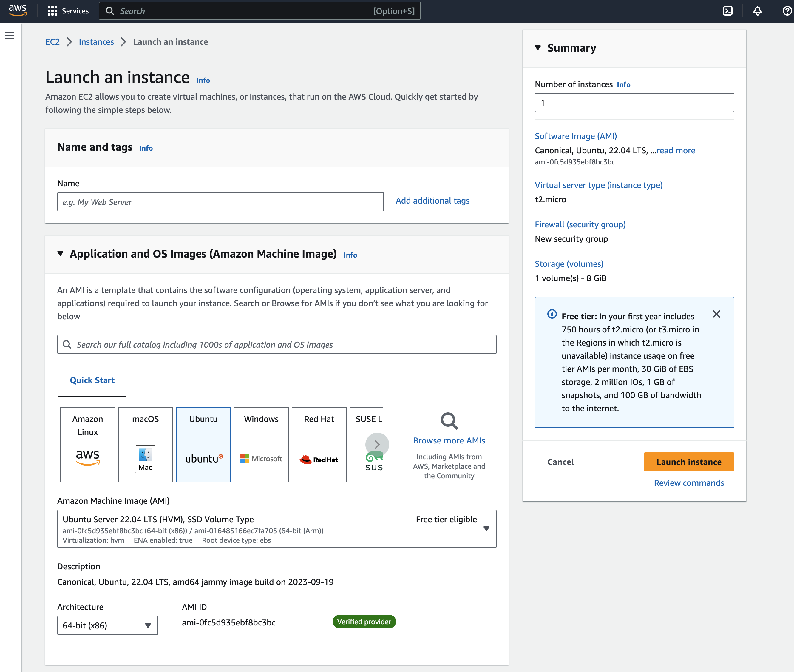Screen dimensions: 794x672
Task: Open the hamburger navigation menu
Action: coord(10,36)
